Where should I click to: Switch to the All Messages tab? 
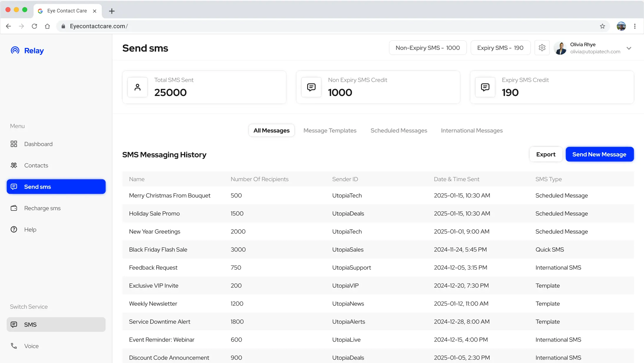click(271, 130)
